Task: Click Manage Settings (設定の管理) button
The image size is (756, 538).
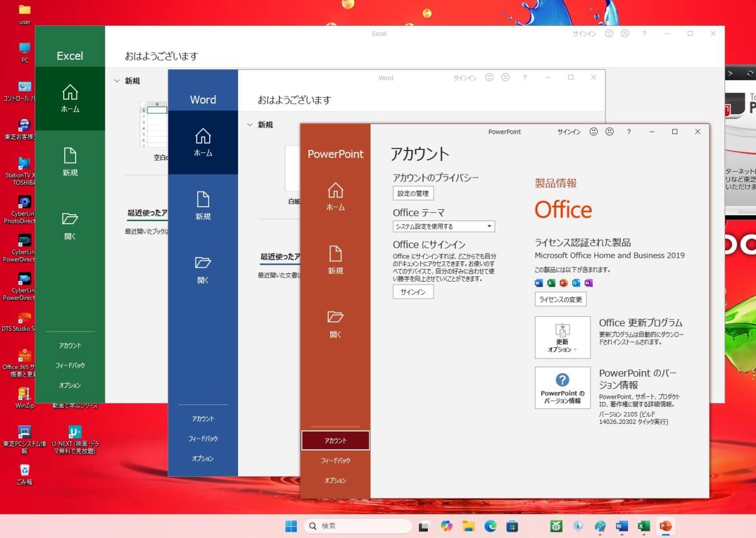Action: click(x=413, y=193)
